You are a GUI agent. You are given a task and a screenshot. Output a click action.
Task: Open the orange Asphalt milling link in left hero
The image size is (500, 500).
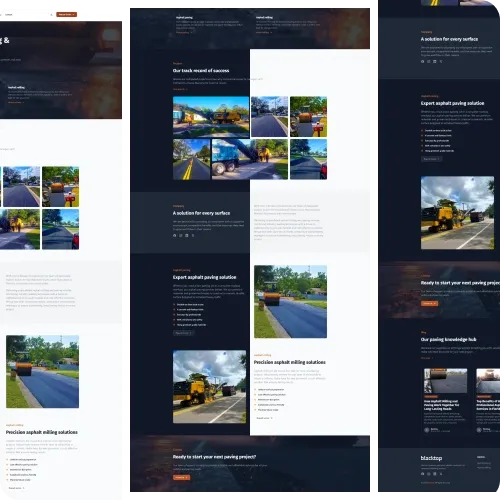point(16,102)
